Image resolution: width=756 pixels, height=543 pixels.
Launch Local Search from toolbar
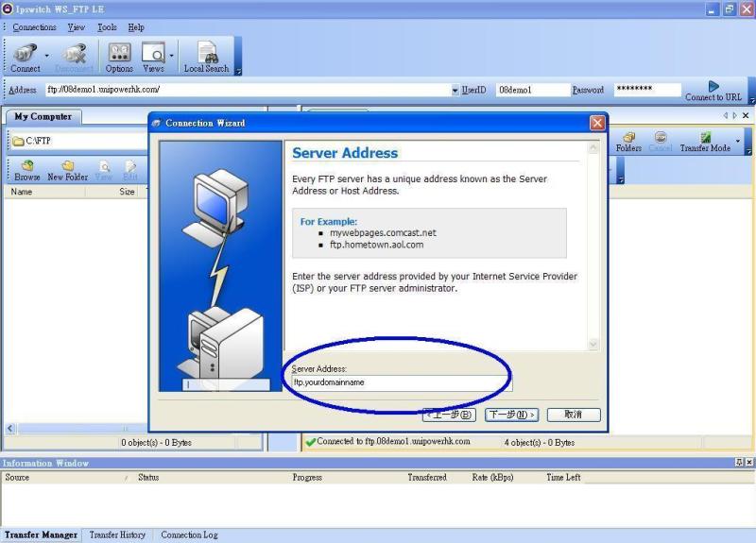click(206, 58)
